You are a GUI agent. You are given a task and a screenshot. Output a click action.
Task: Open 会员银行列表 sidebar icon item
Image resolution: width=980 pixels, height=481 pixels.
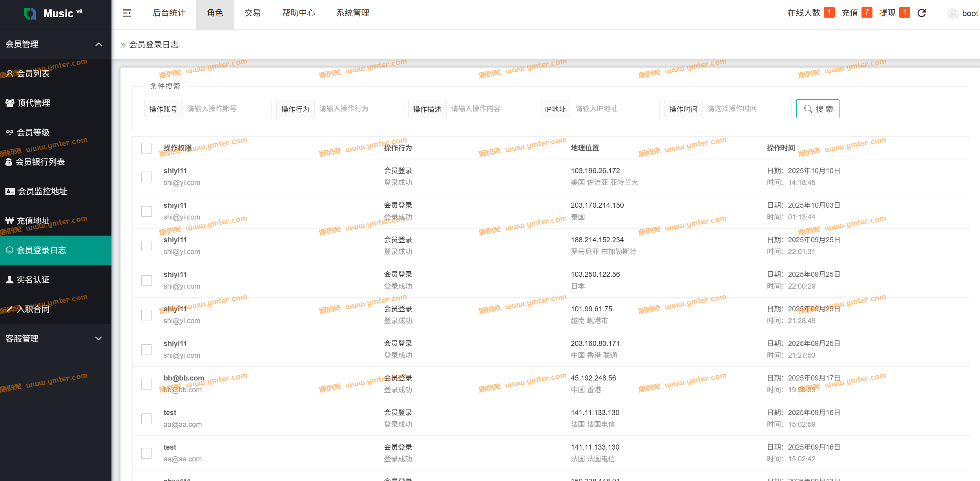(x=9, y=162)
